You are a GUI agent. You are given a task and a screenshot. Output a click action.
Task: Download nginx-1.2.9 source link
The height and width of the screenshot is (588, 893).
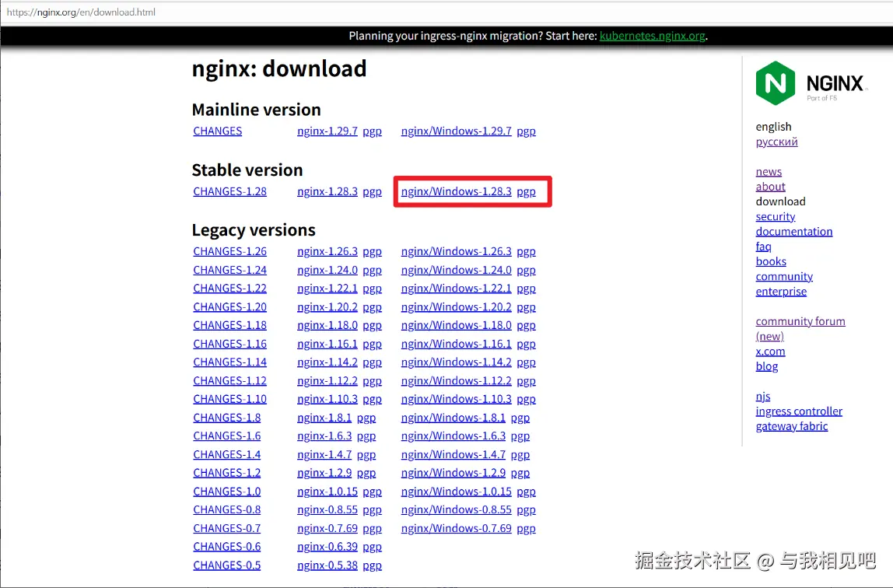[x=324, y=473]
